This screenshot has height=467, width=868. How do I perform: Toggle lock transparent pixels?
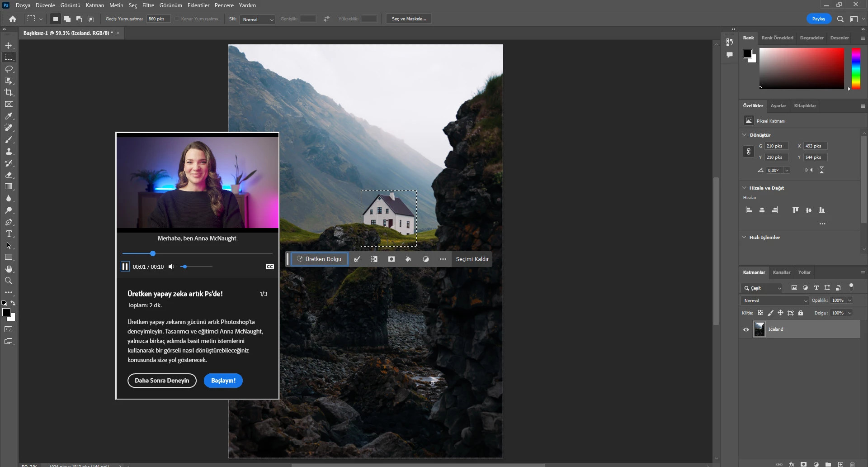(x=760, y=313)
